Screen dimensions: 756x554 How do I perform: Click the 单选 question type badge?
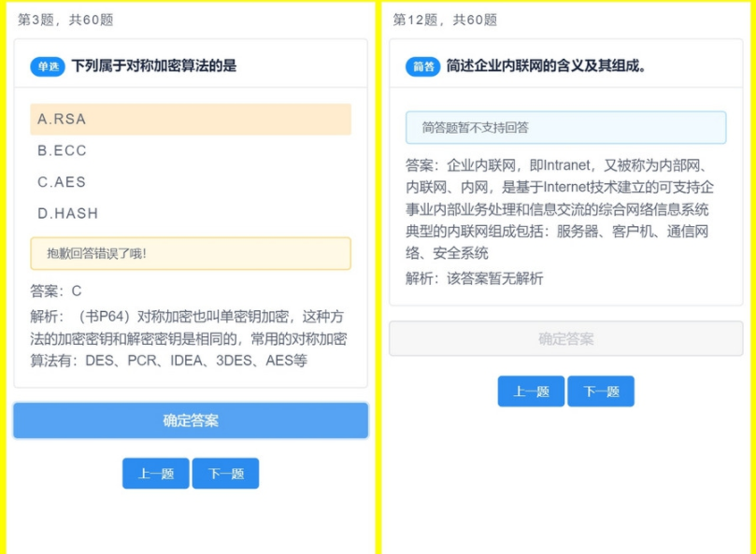click(x=46, y=68)
